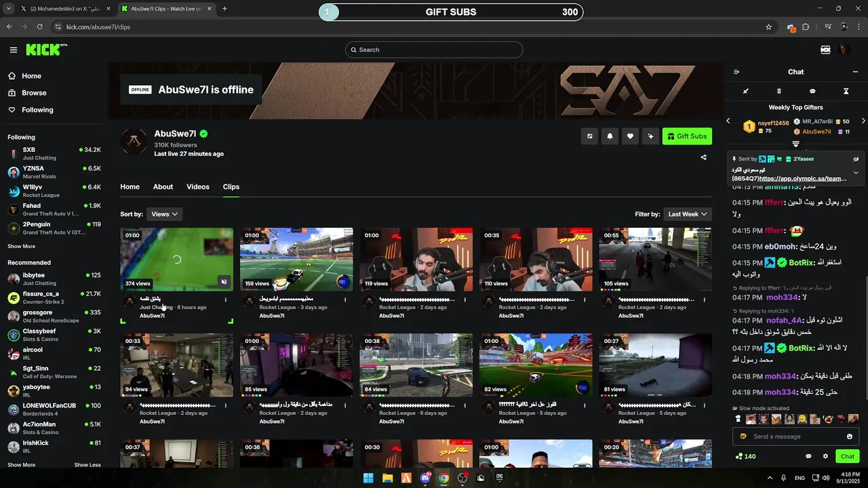Viewport: 868px width, 488px height.
Task: Click the speech bubble icon in chat toolbar
Action: (812, 91)
